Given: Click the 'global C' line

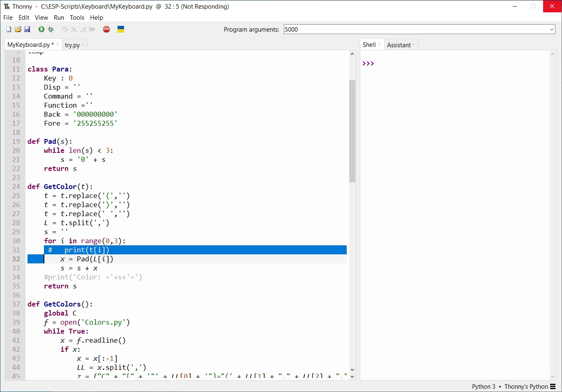Looking at the screenshot, I should 60,313.
